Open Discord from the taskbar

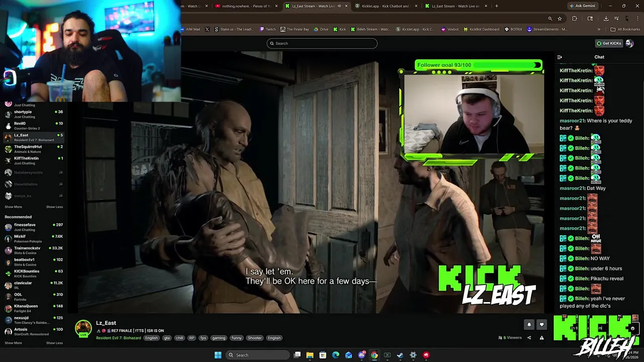coord(361,355)
